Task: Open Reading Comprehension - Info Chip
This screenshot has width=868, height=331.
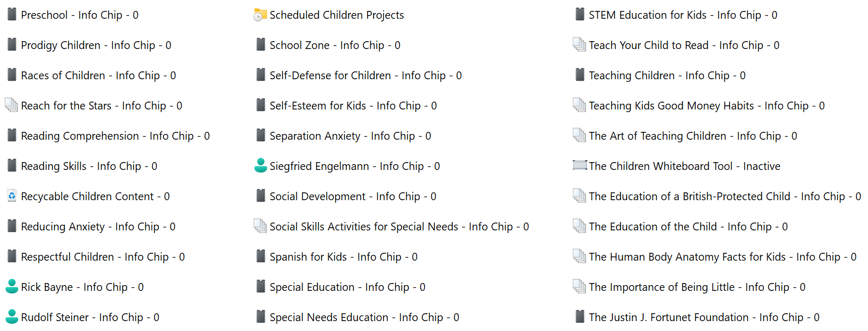Action: [x=115, y=136]
